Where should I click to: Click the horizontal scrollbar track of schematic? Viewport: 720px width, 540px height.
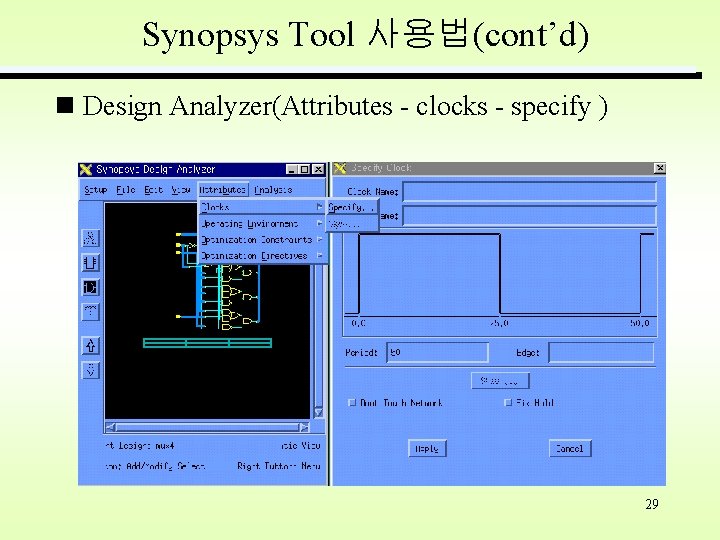coord(208,428)
